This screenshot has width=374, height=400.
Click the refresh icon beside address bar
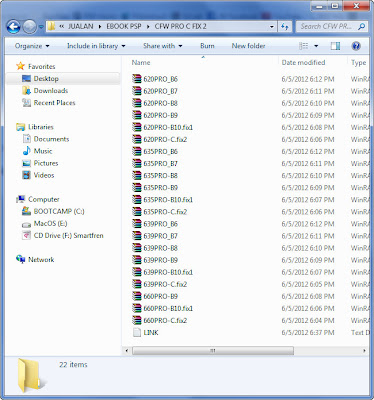point(285,27)
